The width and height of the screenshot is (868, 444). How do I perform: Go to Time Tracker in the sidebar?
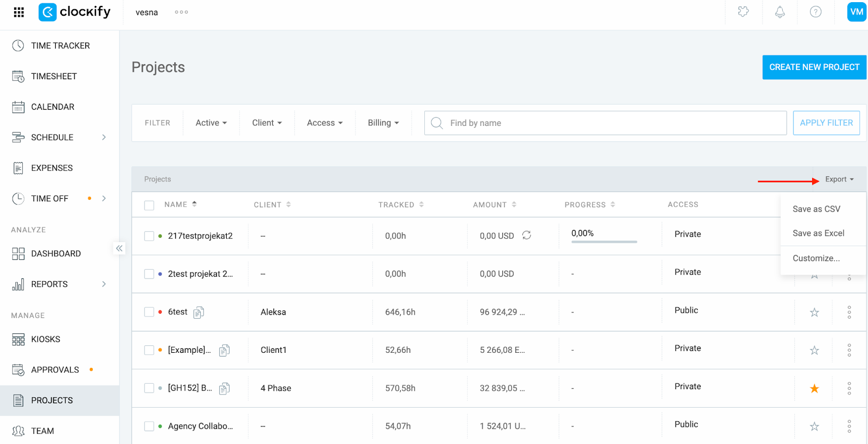60,46
